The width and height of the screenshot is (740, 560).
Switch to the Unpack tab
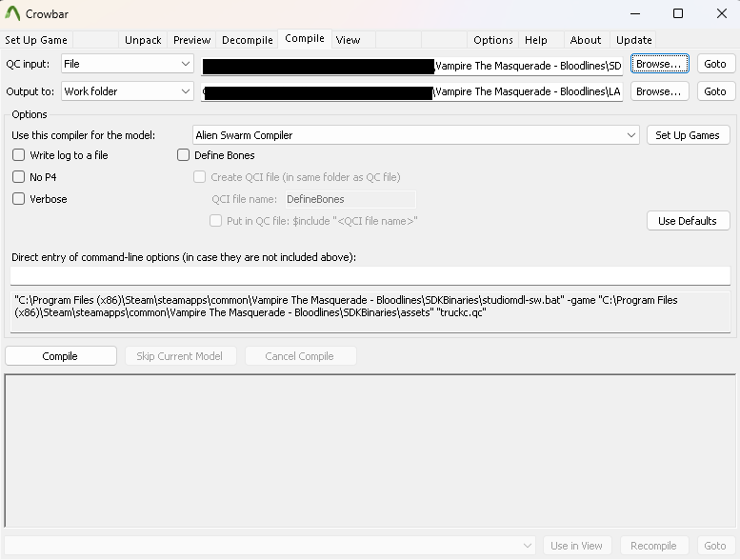coord(143,40)
